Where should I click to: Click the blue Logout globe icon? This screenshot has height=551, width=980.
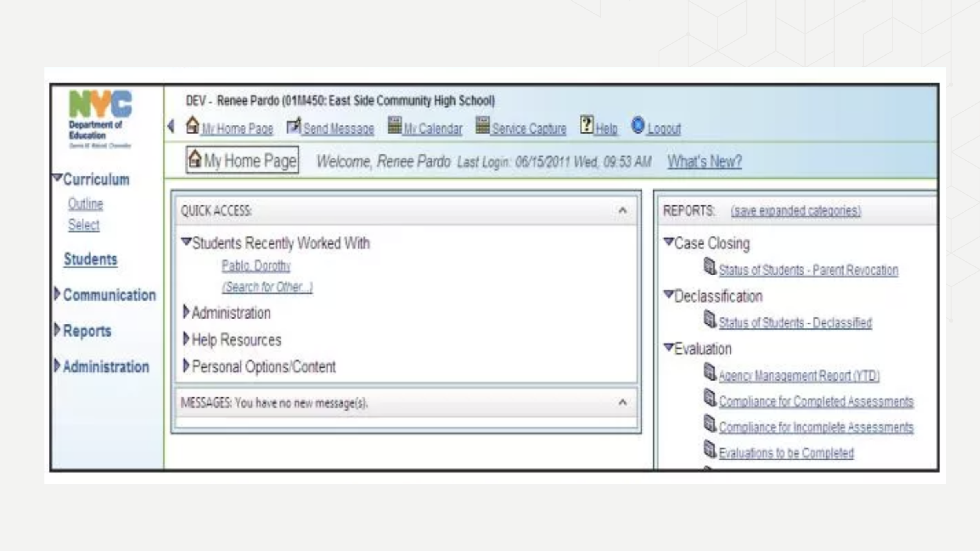[638, 125]
